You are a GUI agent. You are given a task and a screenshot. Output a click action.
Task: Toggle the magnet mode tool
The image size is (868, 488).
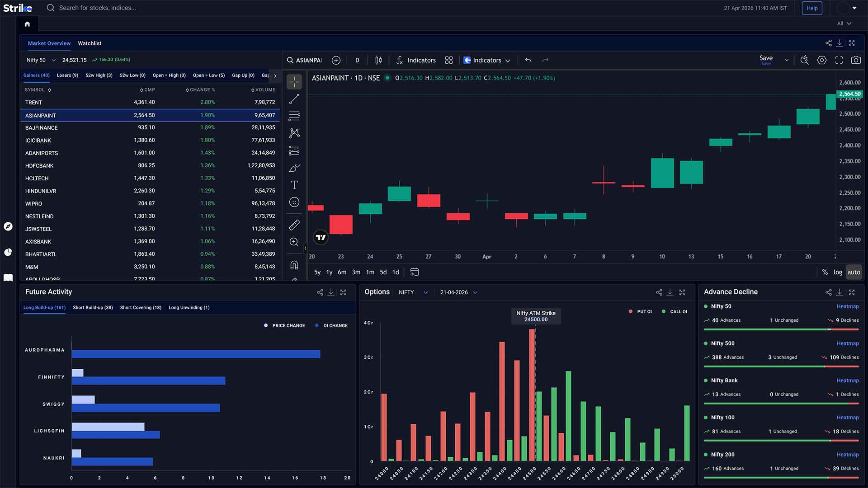pos(294,265)
